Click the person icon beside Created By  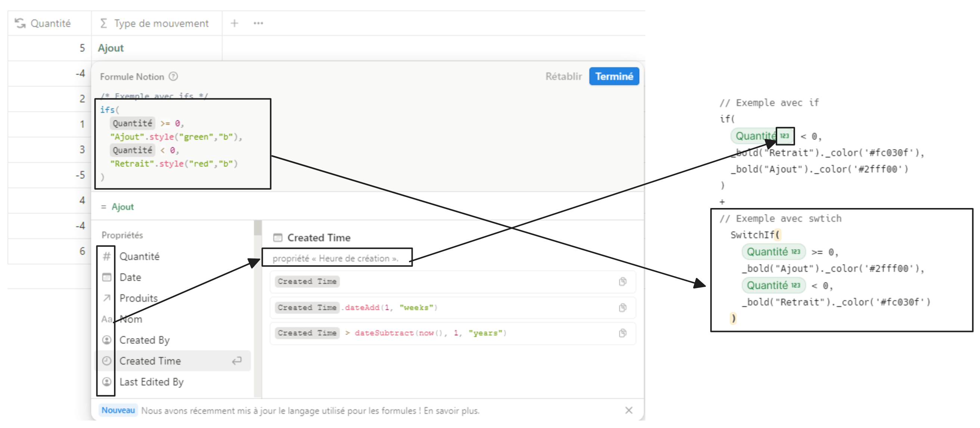tap(107, 340)
